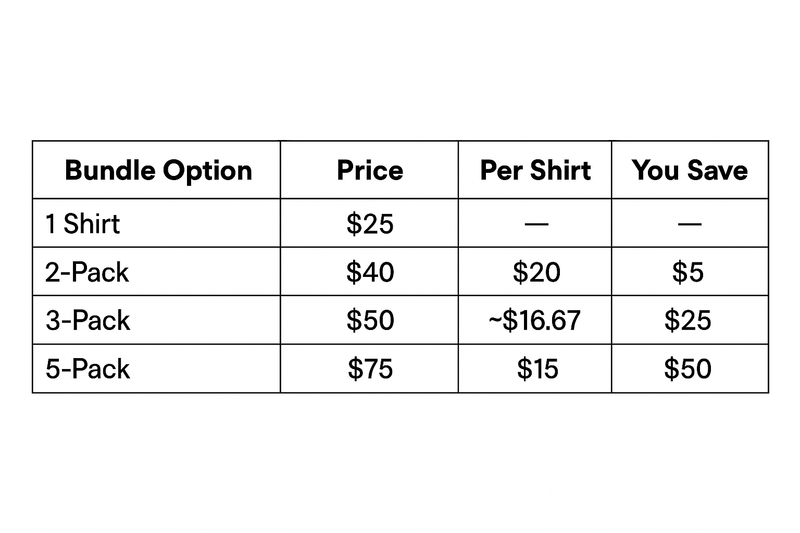Click the dash in Per Shirt column

pos(537,224)
